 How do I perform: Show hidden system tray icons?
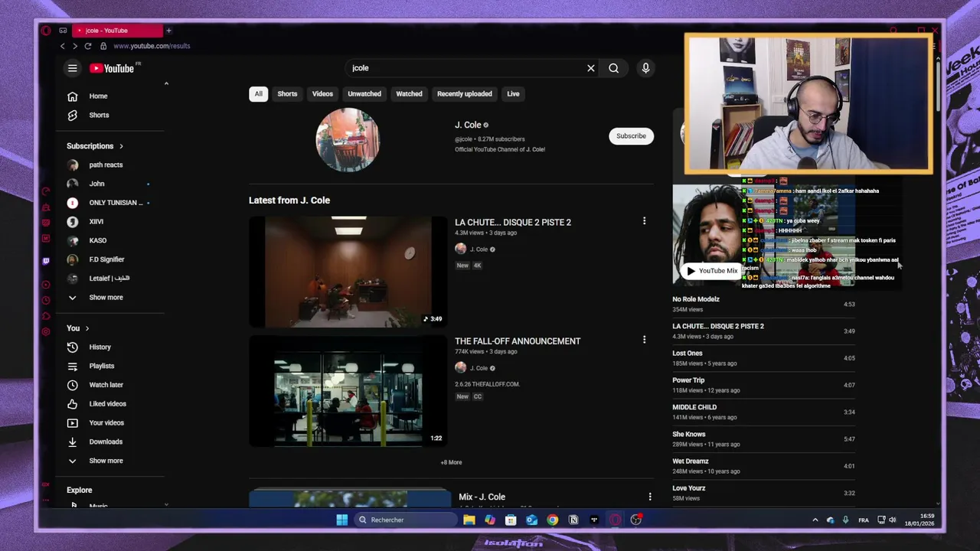coord(815,520)
